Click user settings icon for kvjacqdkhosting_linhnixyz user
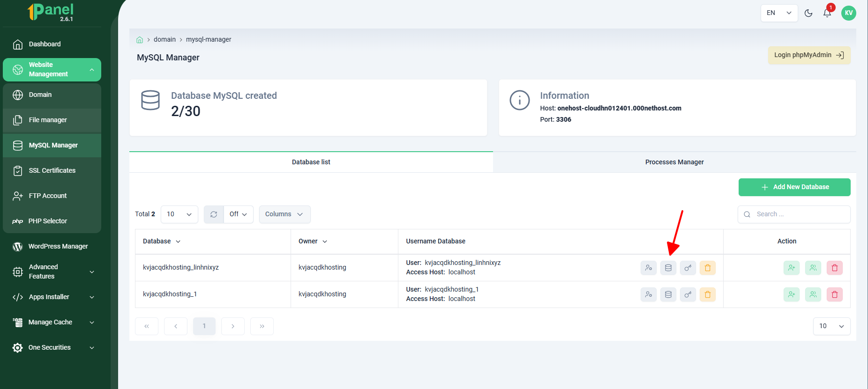Image resolution: width=868 pixels, height=389 pixels. 649,268
